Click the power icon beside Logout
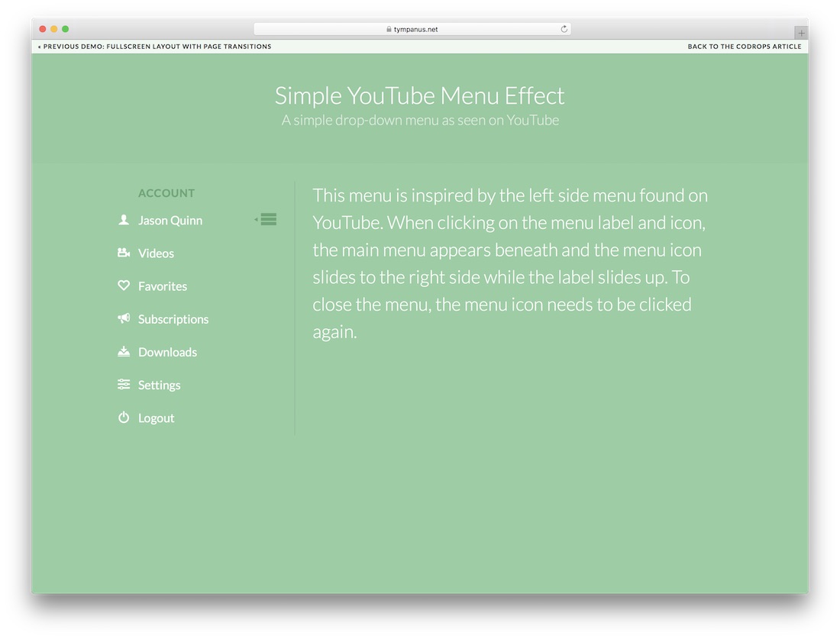840x639 pixels. pyautogui.click(x=124, y=418)
